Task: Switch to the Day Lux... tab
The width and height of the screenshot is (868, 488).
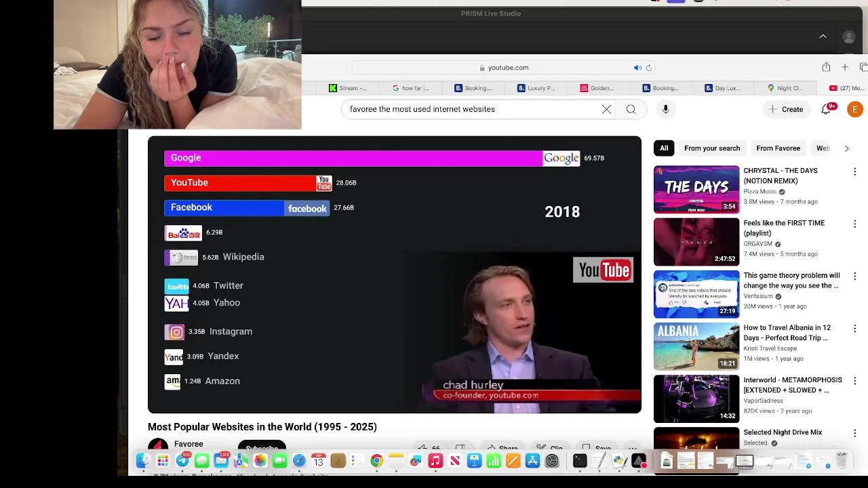Action: pos(723,88)
